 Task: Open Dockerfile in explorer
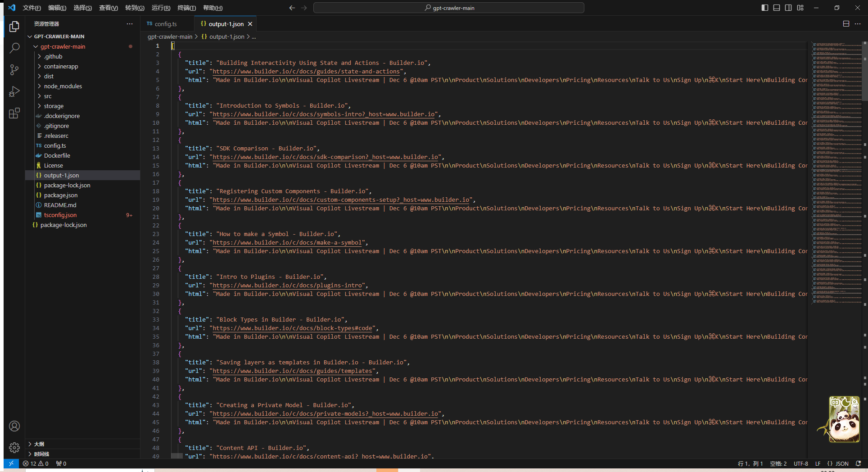pos(57,155)
